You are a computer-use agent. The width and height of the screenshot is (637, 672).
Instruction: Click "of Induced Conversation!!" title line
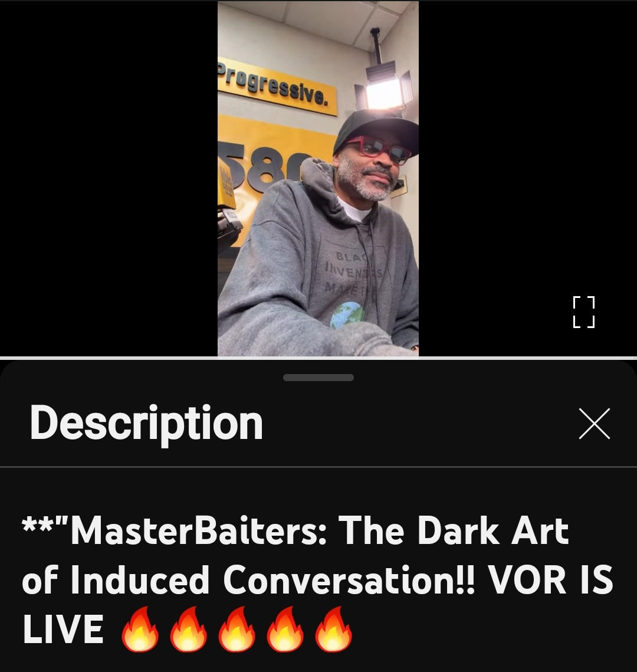click(248, 580)
